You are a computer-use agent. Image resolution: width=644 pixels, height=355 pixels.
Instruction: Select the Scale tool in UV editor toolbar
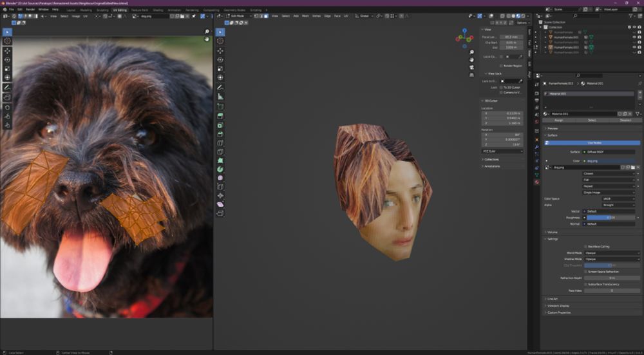point(7,69)
